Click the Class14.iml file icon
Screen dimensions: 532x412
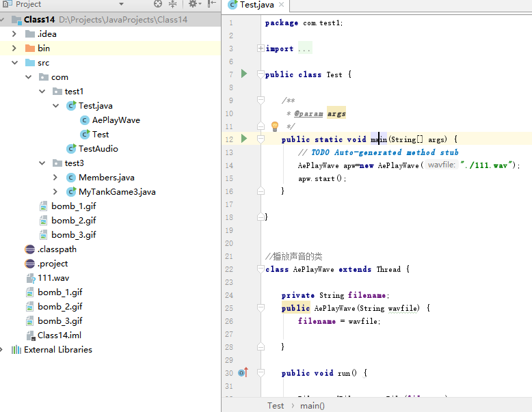31,335
